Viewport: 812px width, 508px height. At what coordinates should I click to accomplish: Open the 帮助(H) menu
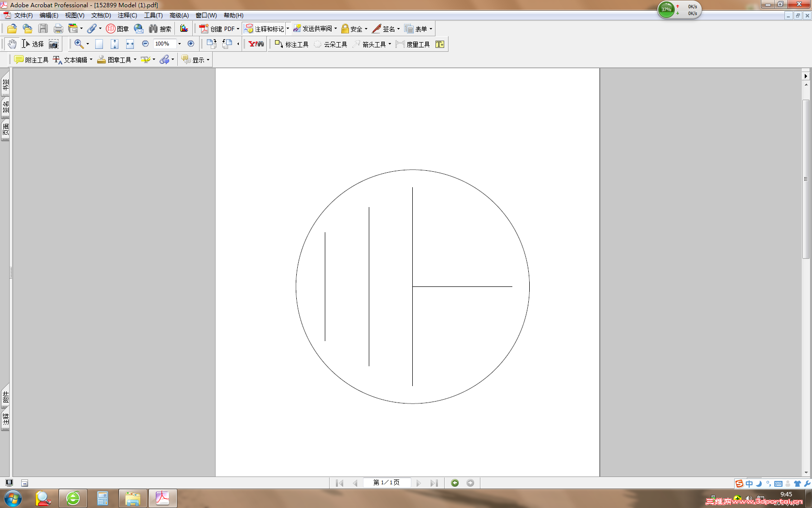pyautogui.click(x=233, y=15)
